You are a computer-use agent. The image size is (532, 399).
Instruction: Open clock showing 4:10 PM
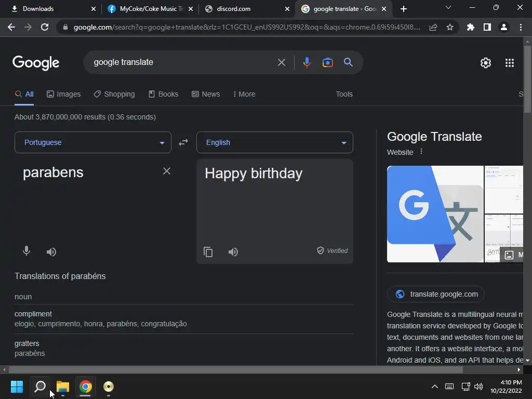click(506, 387)
